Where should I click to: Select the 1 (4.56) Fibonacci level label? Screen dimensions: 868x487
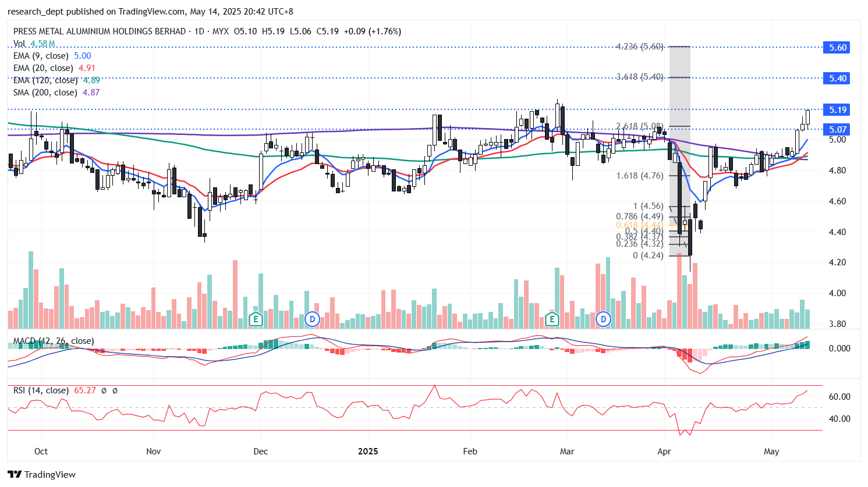point(649,206)
